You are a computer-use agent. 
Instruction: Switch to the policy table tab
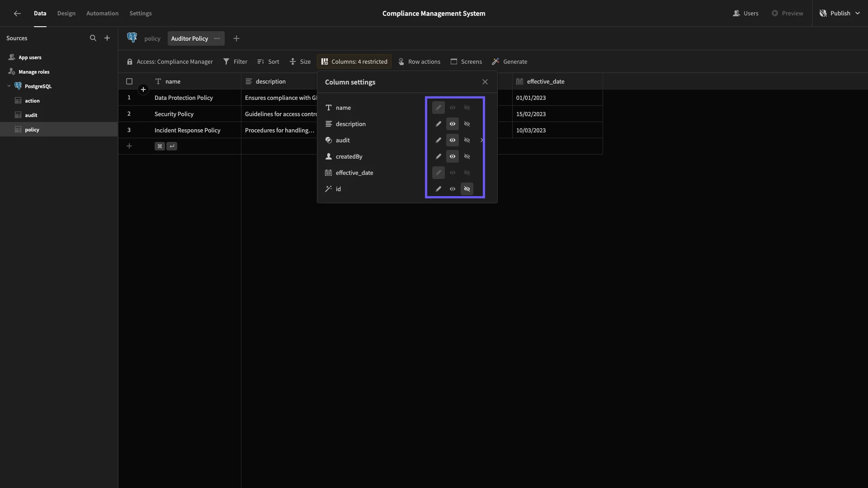coord(152,39)
